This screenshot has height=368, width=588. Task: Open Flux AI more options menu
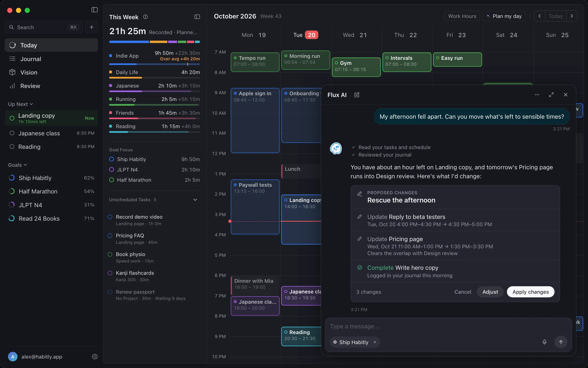[x=537, y=95]
